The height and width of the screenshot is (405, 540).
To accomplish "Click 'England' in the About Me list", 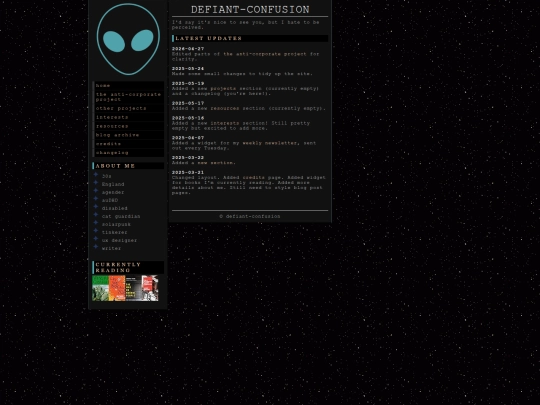I will click(x=113, y=184).
